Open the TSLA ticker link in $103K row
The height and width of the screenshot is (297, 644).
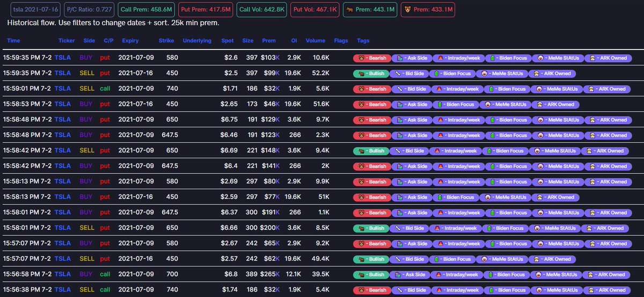coord(63,57)
